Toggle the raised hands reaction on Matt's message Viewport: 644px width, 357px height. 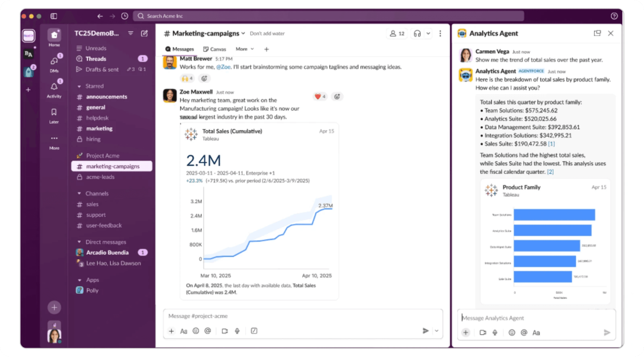(x=187, y=78)
